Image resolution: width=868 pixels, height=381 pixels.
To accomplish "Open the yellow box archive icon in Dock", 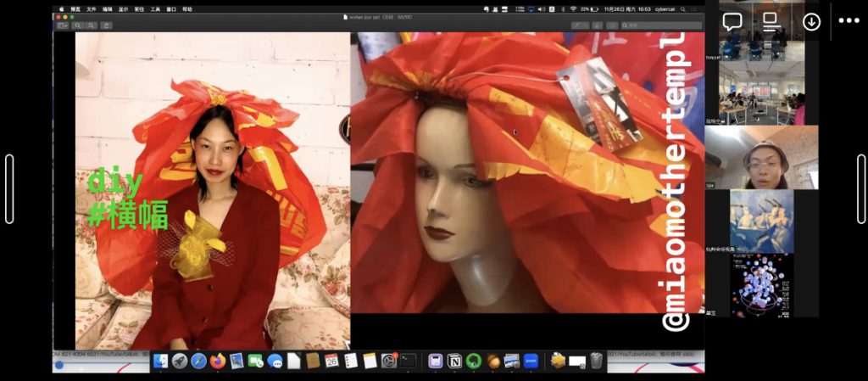I will (558, 361).
